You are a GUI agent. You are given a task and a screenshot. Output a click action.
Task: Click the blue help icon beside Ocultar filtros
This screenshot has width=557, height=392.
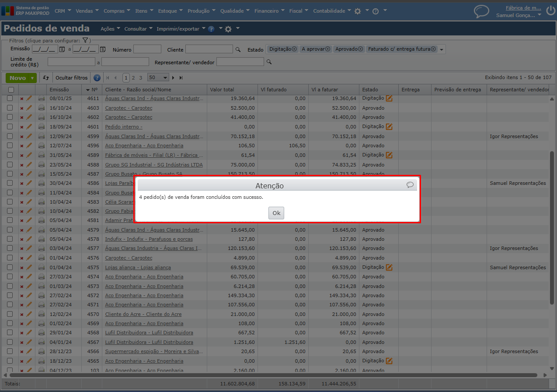tap(97, 78)
